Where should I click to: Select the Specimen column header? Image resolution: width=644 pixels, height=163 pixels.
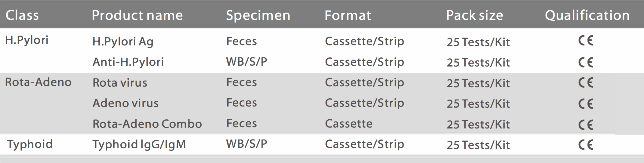(258, 16)
